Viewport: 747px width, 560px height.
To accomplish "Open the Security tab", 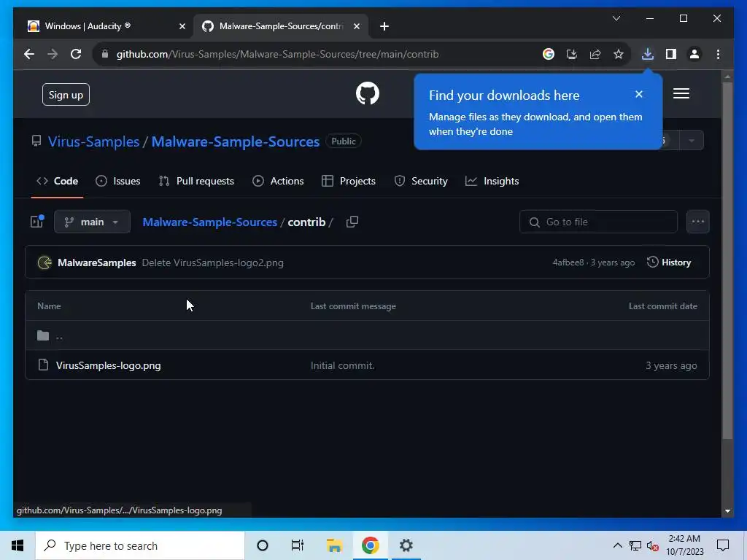I will coord(421,181).
